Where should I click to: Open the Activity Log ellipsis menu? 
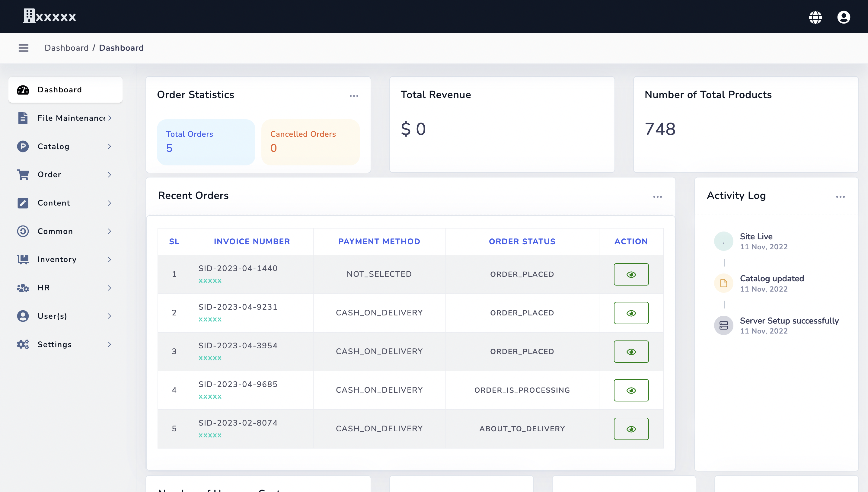(x=841, y=196)
